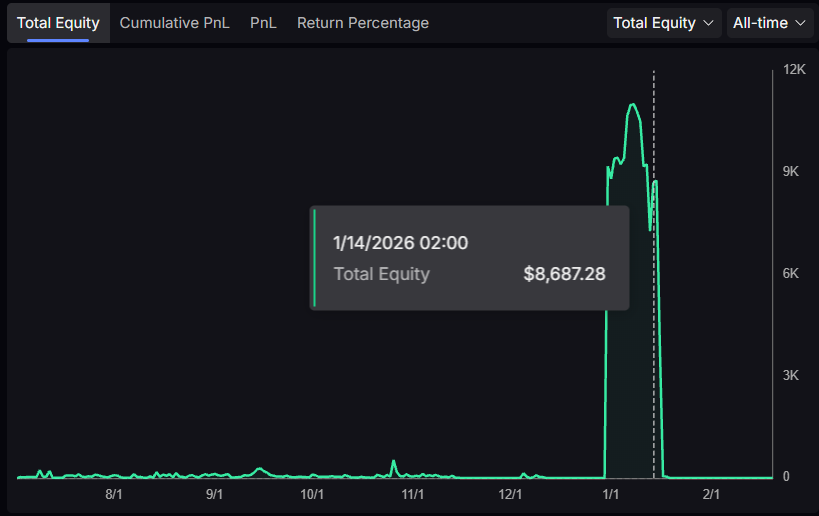Click the 3K y-axis label
819x516 pixels.
tap(790, 375)
